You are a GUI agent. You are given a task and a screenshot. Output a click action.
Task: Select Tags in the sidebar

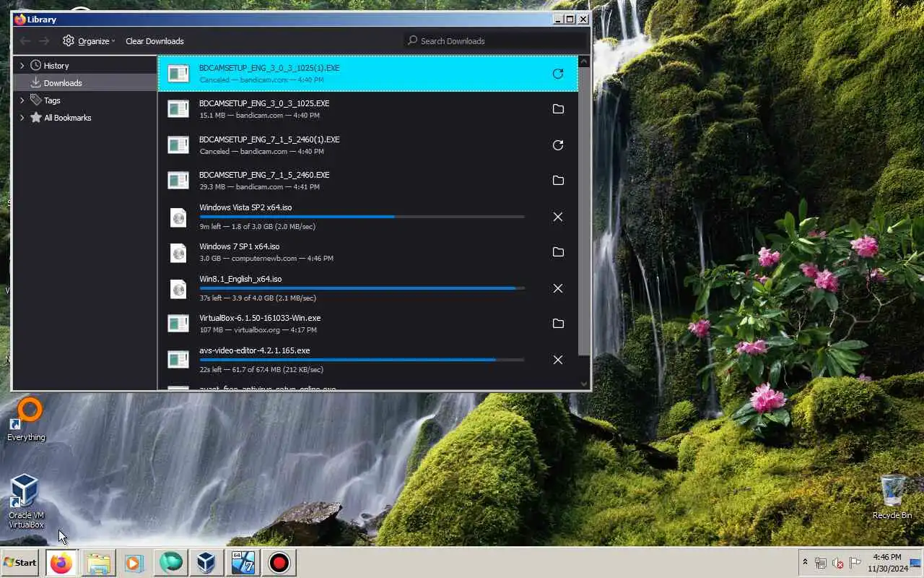[x=85, y=100]
